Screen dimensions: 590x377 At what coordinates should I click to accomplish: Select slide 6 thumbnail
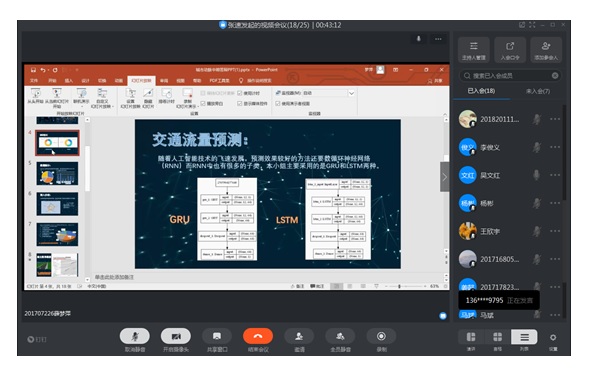click(57, 204)
